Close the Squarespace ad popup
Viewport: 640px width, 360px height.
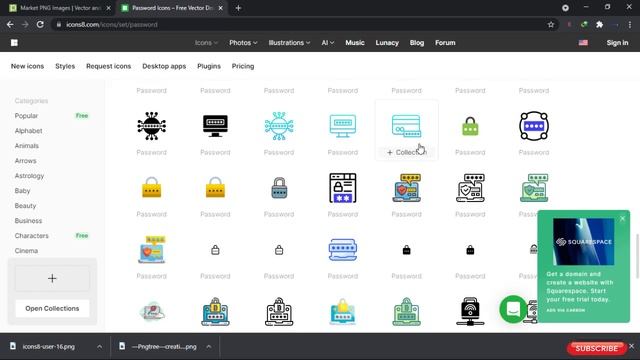click(x=622, y=218)
